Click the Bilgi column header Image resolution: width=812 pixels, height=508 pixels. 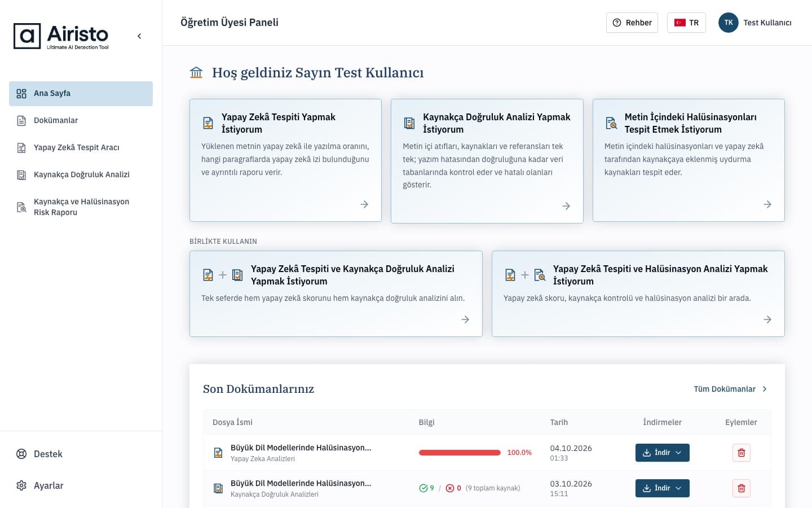coord(427,422)
